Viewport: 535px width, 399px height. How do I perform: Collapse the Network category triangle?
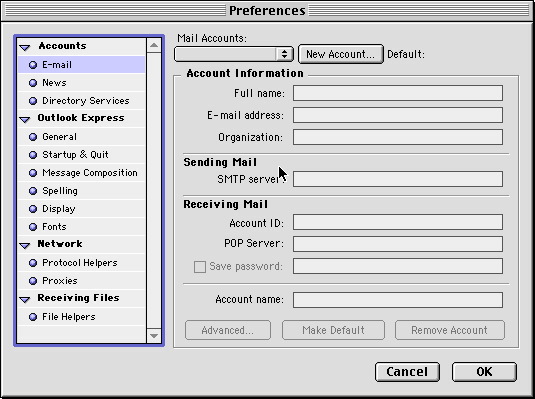click(25, 245)
